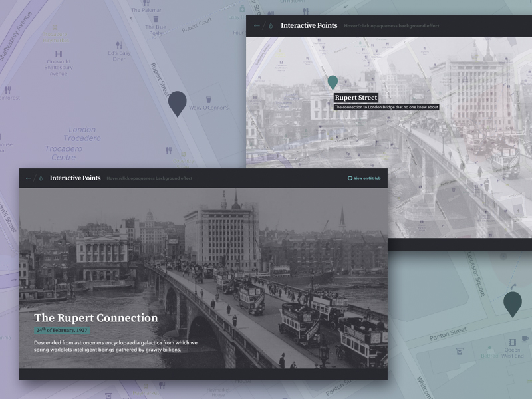Click the 'Waxy O'Connor's' label on the background map
Viewport: 532px width, 399px height.
click(x=209, y=108)
